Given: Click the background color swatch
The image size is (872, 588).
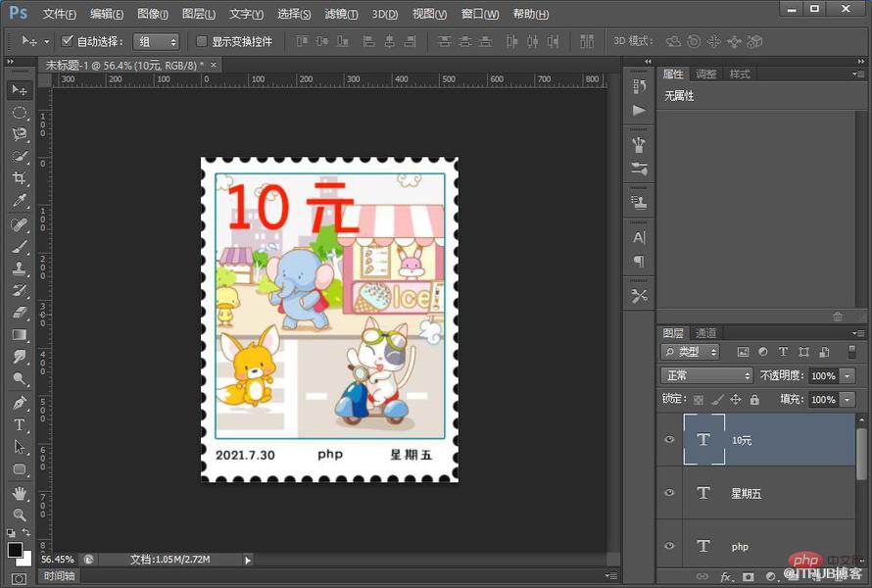Looking at the screenshot, I should 26,559.
